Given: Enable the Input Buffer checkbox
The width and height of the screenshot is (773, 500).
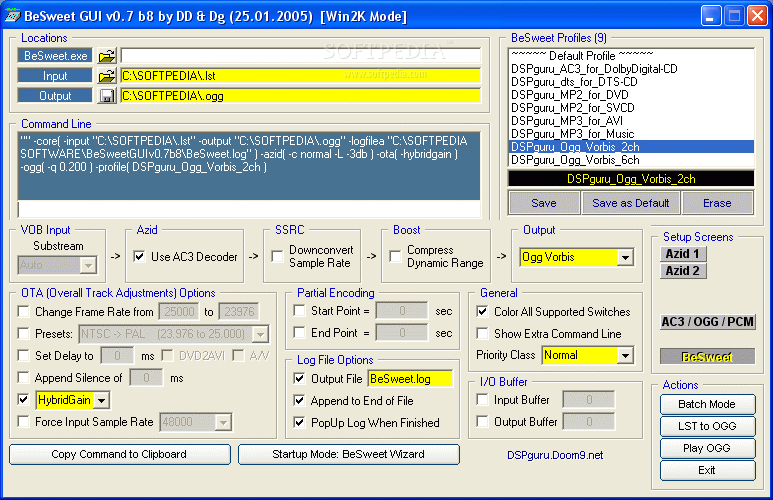Looking at the screenshot, I should [x=482, y=399].
